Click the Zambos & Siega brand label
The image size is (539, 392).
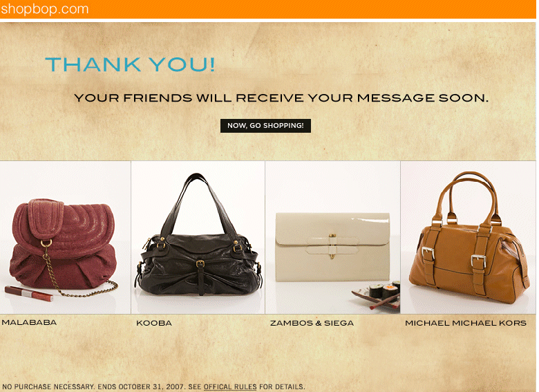pos(312,323)
